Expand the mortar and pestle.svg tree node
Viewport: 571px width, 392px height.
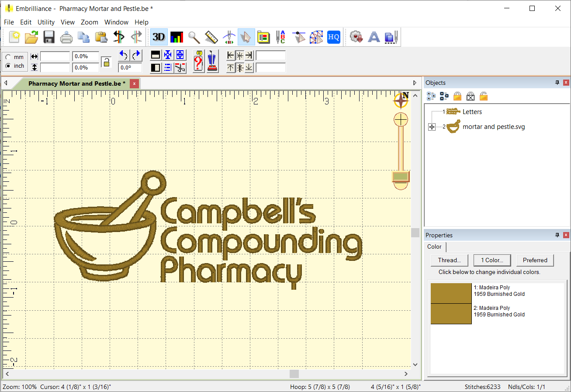[432, 127]
